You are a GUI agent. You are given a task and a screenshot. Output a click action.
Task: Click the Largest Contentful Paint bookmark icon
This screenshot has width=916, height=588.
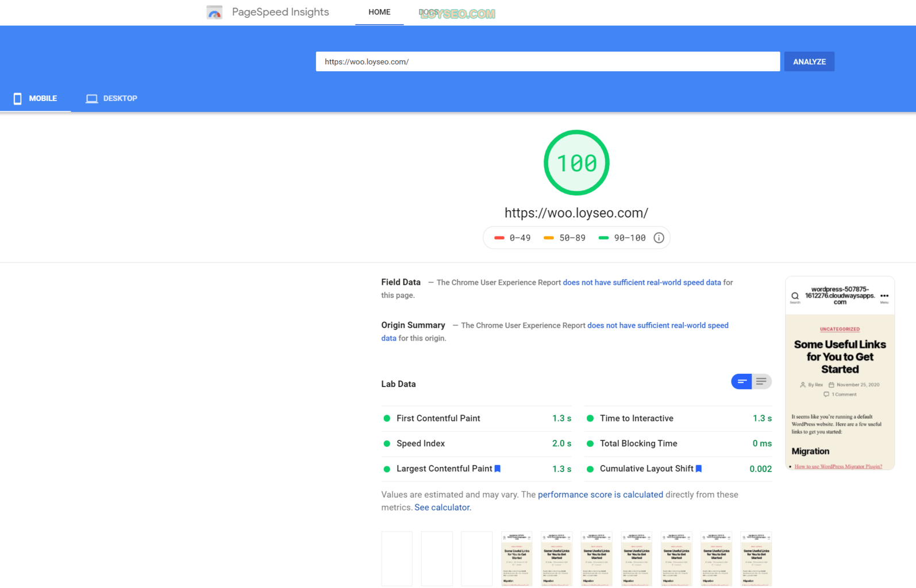point(498,469)
